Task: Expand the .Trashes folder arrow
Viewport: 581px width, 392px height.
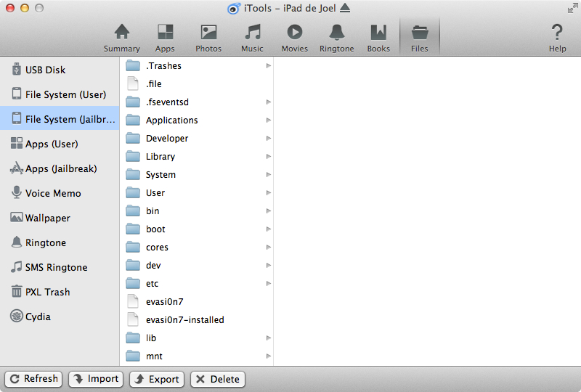Action: tap(269, 65)
